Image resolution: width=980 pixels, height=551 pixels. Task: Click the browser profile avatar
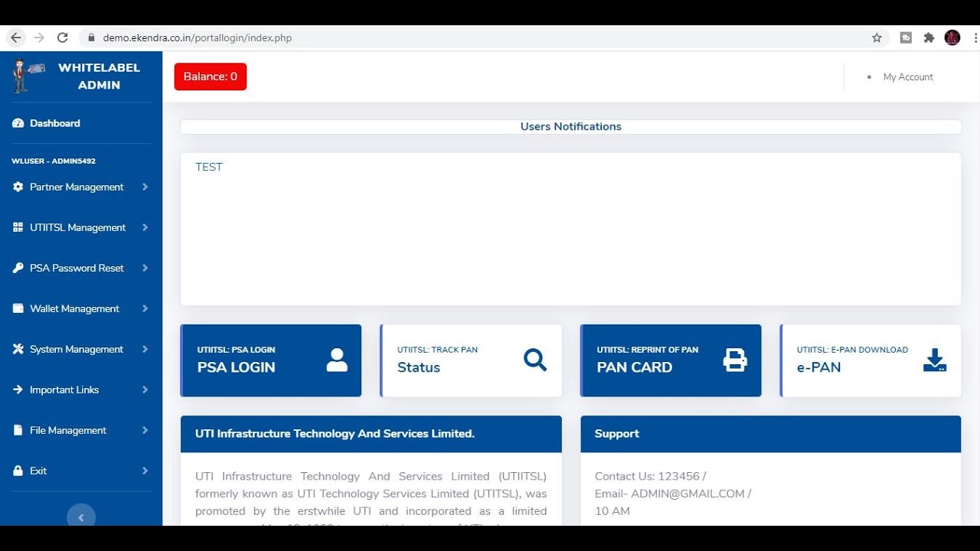[952, 37]
